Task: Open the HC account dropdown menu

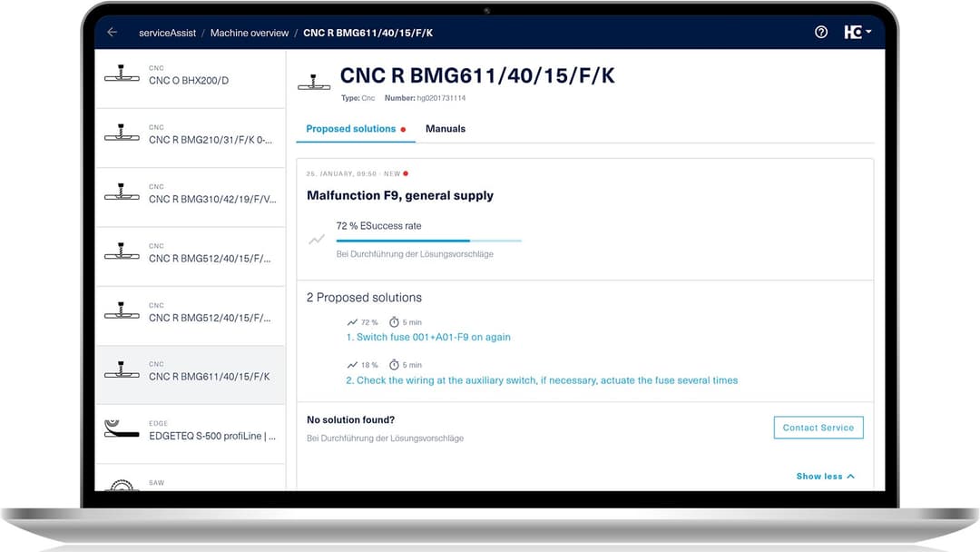Action: (857, 32)
